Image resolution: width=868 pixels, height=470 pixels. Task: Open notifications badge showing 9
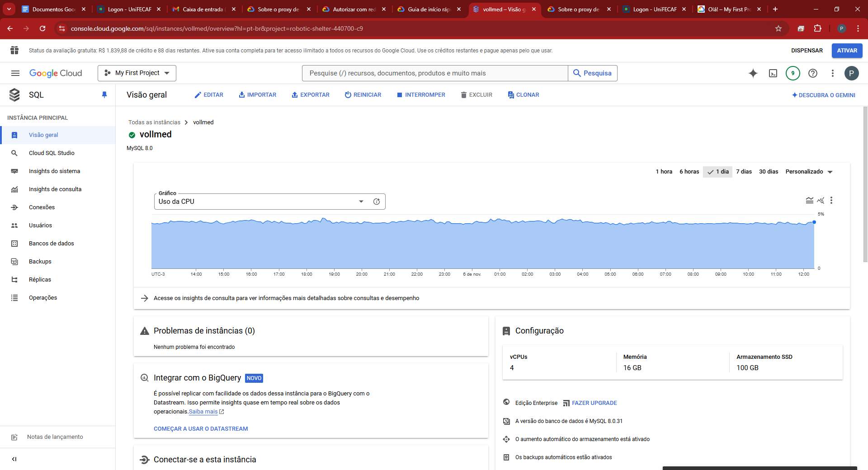[793, 73]
